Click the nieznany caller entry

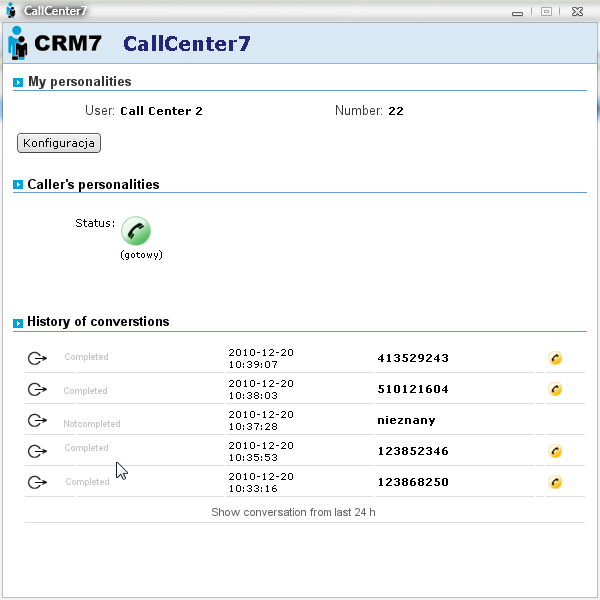406,421
